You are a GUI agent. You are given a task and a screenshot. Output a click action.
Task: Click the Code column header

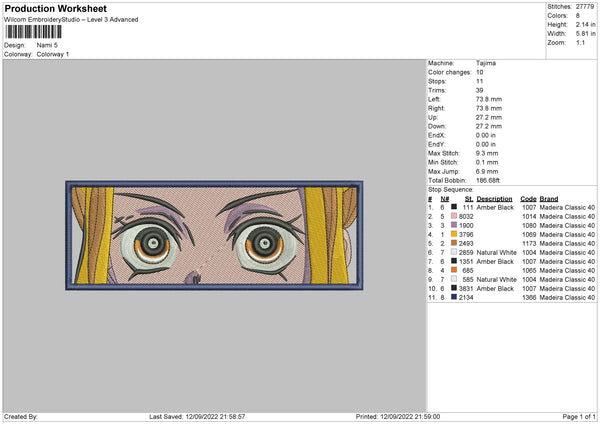pyautogui.click(x=528, y=198)
